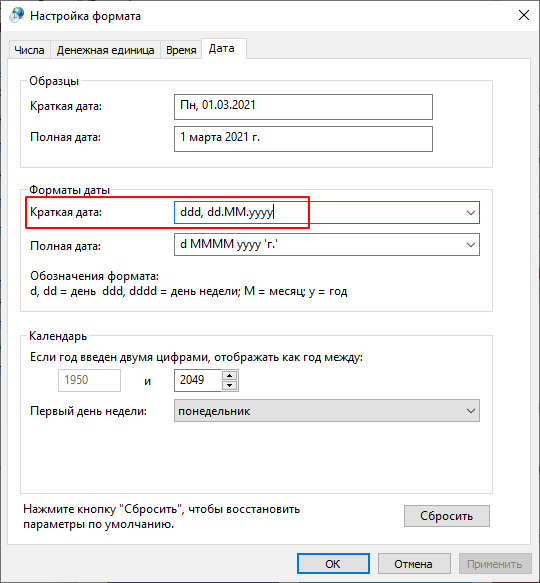Click the Применить button
Image resolution: width=540 pixels, height=583 pixels.
click(x=495, y=564)
